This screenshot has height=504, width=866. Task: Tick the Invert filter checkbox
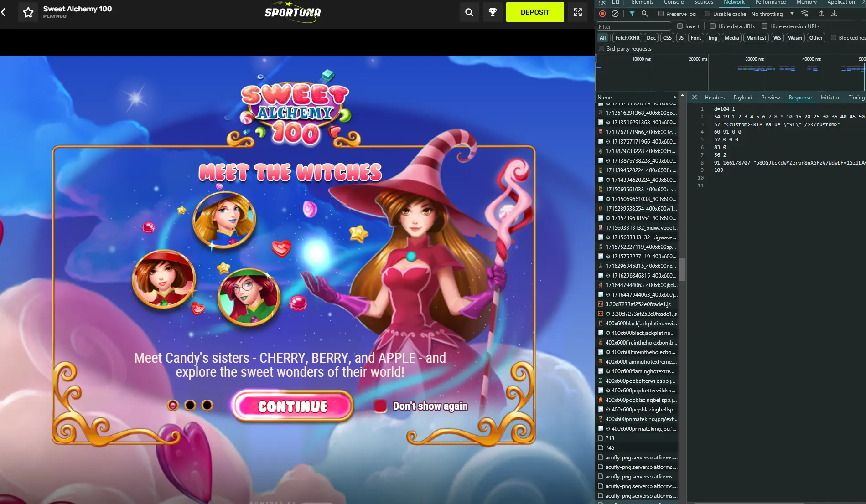pos(680,26)
